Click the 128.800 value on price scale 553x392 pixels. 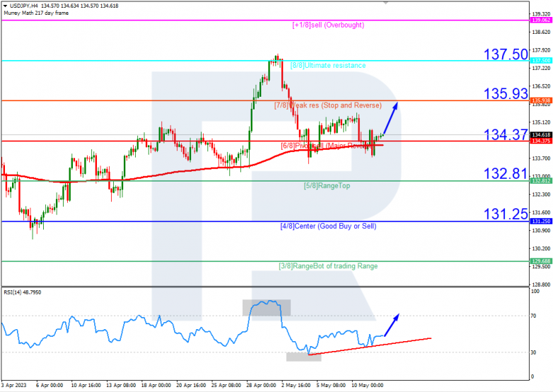[x=541, y=284]
